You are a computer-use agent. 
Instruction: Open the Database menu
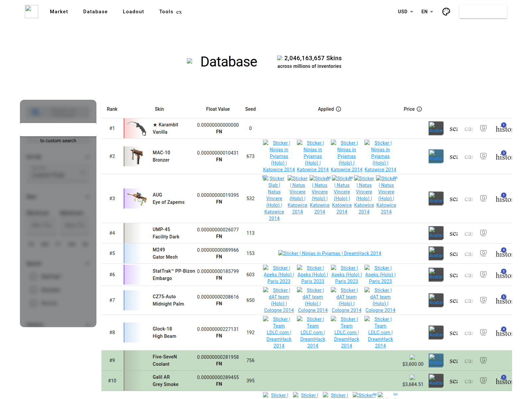(x=95, y=12)
